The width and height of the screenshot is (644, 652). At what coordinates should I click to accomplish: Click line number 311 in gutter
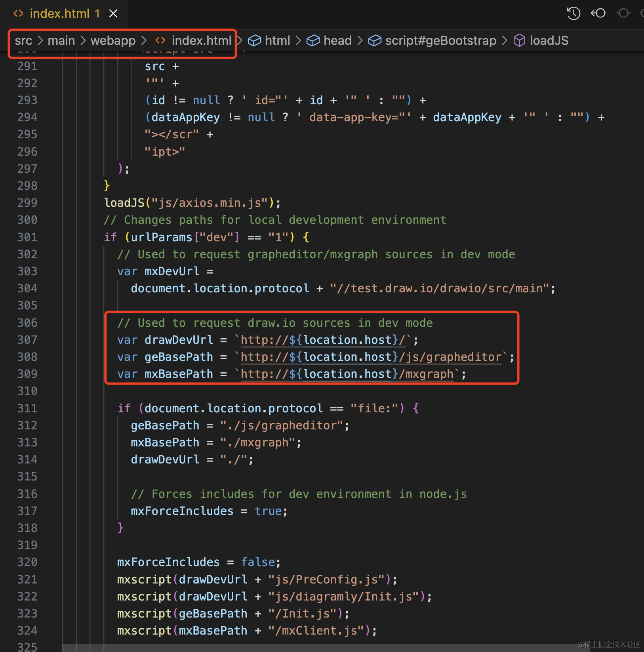[27, 408]
